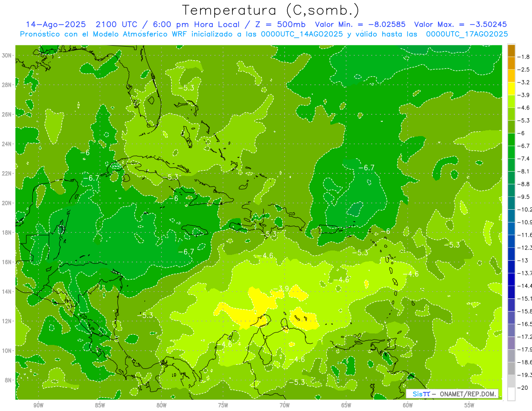The image size is (532, 411).
Task: Click the longitude axis label '90W'
Action: coord(38,405)
